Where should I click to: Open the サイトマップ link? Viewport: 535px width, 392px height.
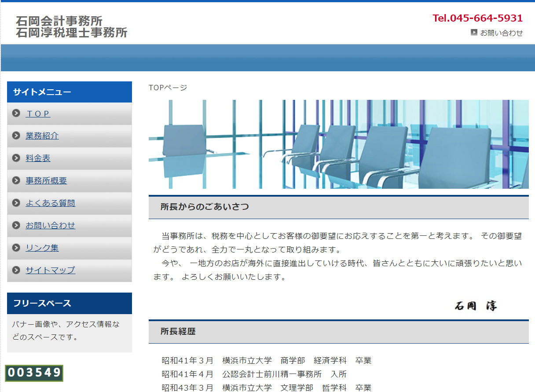(x=50, y=270)
